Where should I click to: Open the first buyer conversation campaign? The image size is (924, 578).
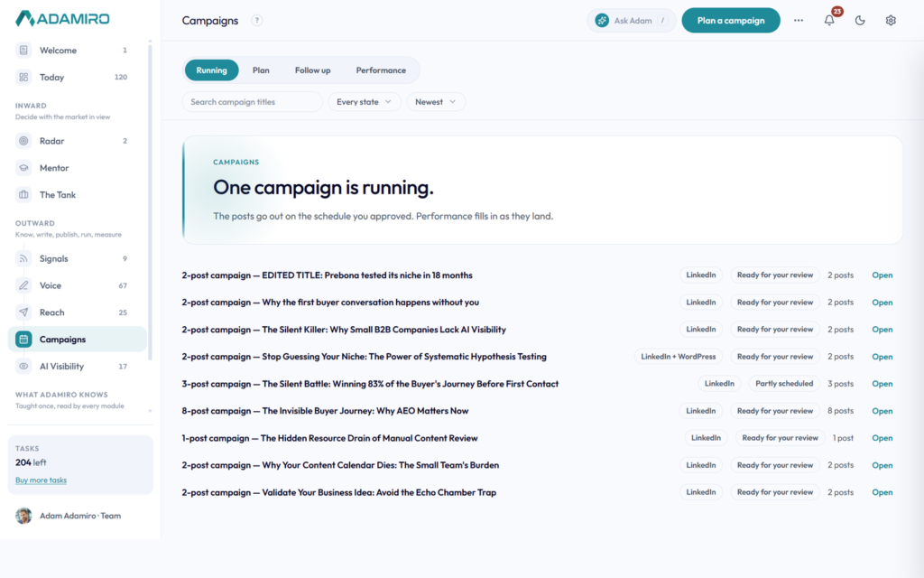click(x=882, y=303)
